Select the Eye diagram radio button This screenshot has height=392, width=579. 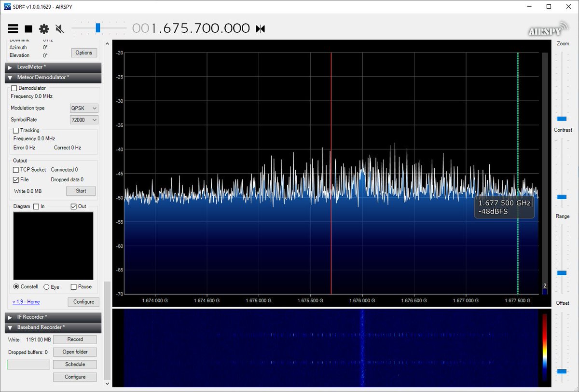tap(47, 286)
